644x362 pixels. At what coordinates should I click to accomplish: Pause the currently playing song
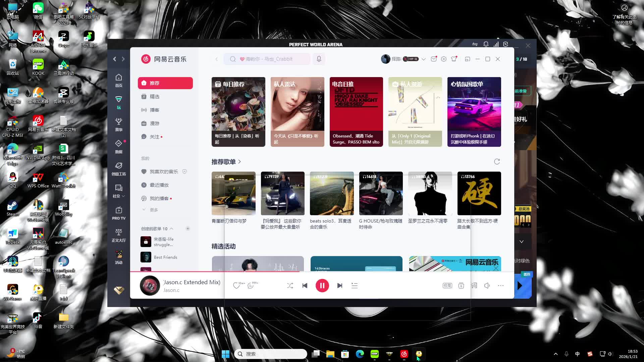[322, 286]
